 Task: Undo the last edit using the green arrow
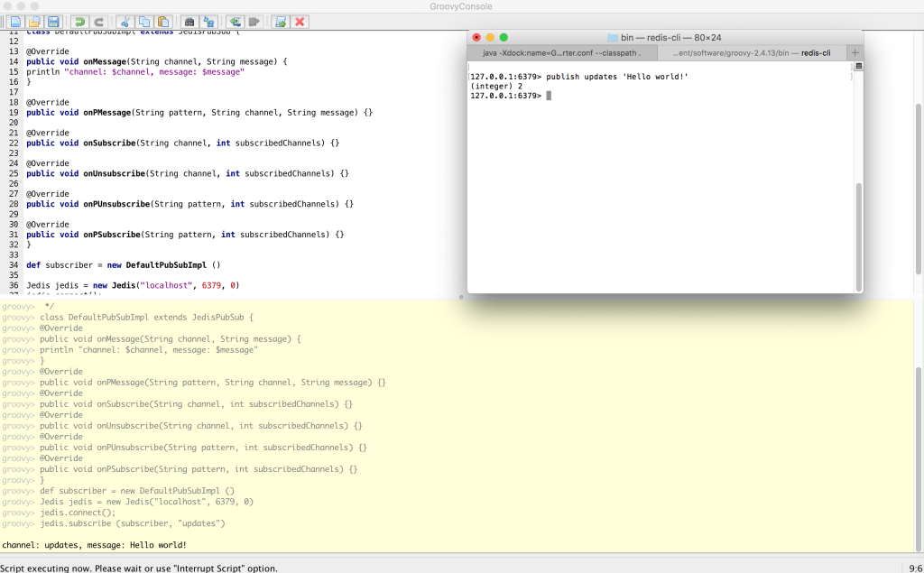coord(79,22)
